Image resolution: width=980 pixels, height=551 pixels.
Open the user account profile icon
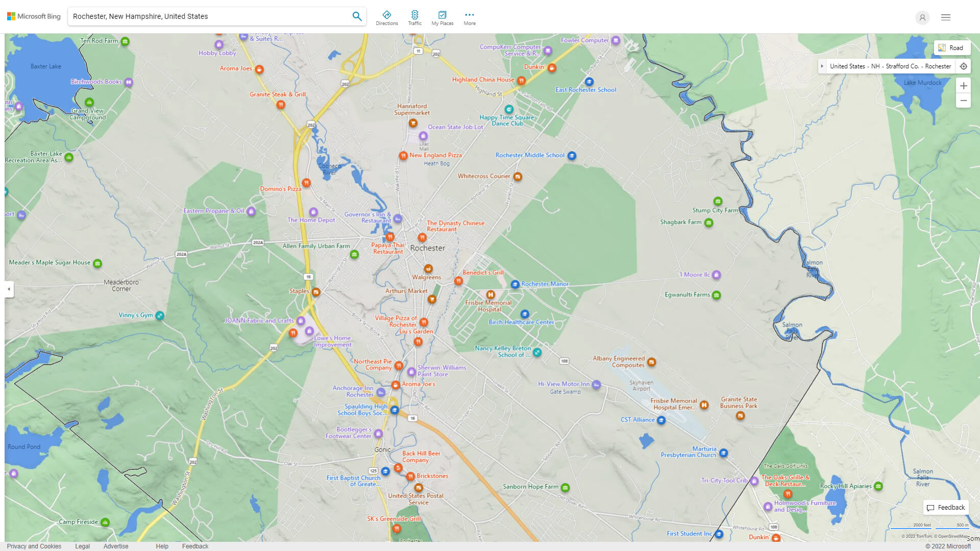point(922,17)
